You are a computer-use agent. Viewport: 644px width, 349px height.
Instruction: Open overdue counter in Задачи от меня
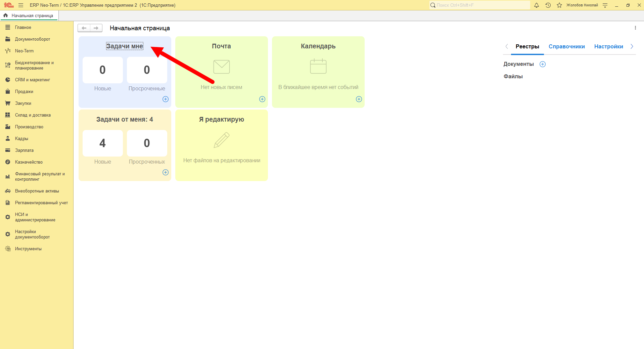pyautogui.click(x=147, y=143)
